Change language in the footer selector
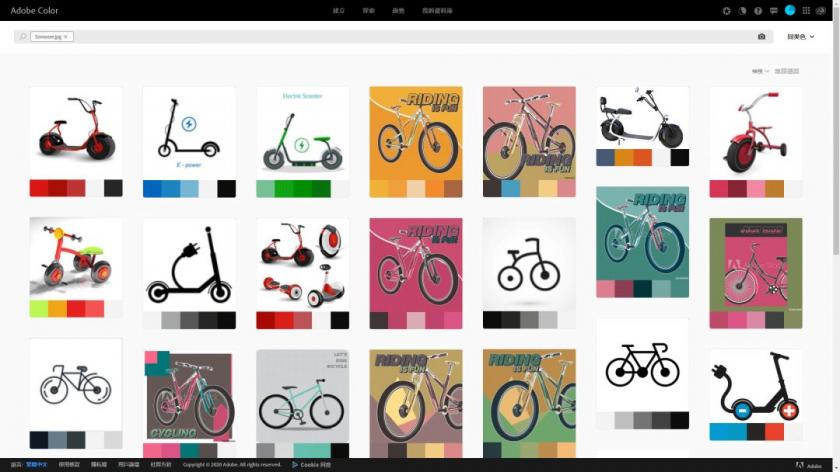840x472 pixels. click(35, 465)
